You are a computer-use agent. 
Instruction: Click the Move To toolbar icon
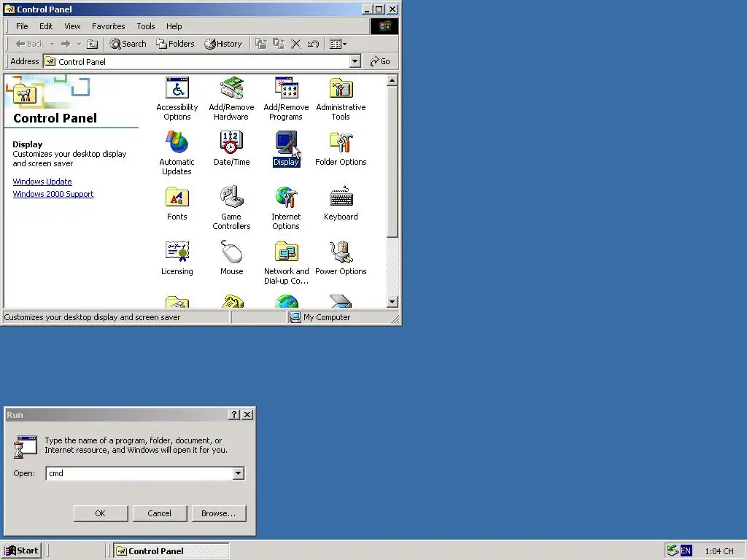click(260, 44)
